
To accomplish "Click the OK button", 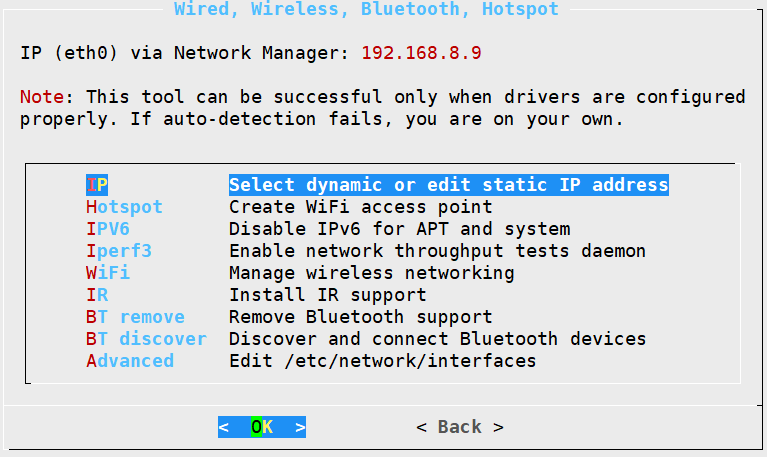I will click(262, 427).
